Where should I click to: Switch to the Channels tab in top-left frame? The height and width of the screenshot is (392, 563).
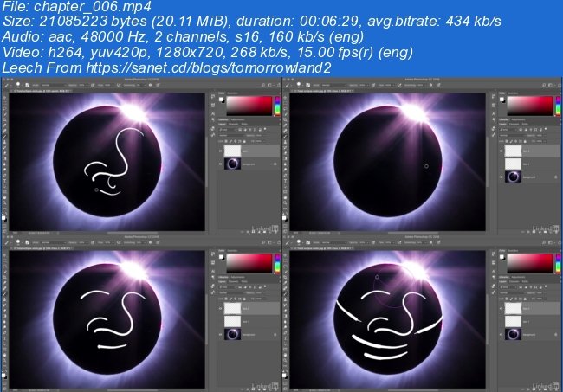coord(233,124)
